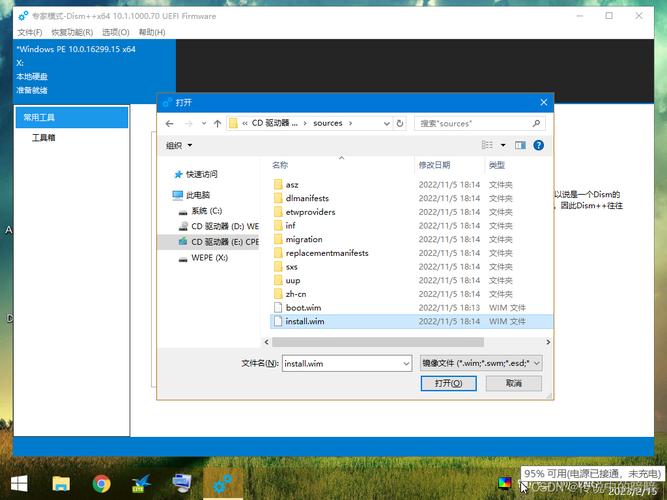Viewport: 667px width, 500px height.
Task: Select This PC (此电脑) in navigation pane
Action: (191, 195)
